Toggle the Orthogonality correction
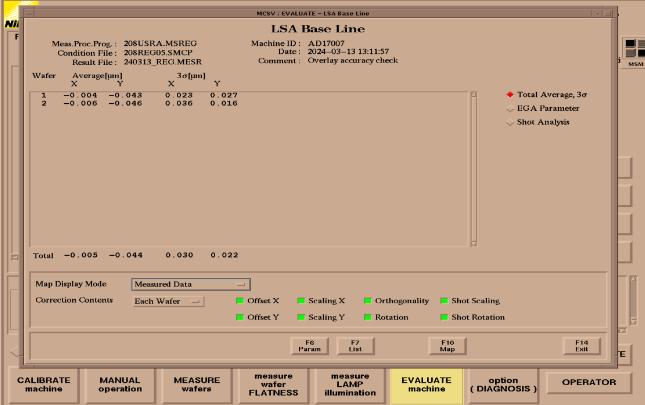The image size is (645, 405). point(367,300)
